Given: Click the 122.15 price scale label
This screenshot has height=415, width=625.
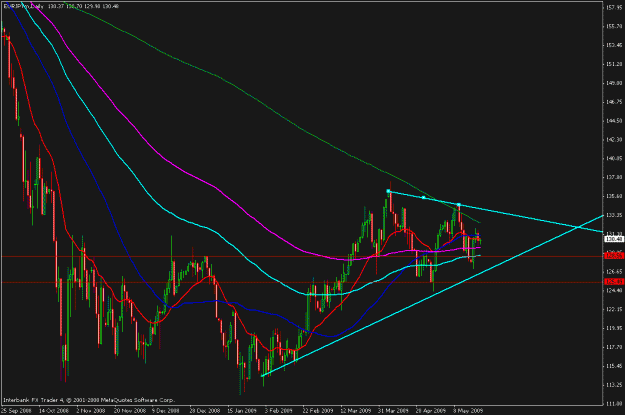Looking at the screenshot, I should click(x=614, y=309).
